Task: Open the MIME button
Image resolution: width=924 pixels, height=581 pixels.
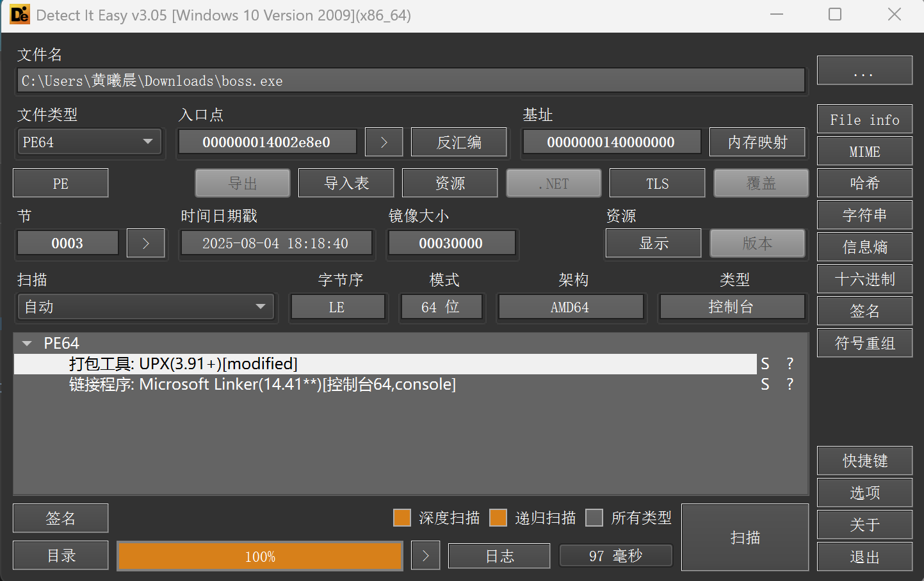Action: (x=864, y=152)
